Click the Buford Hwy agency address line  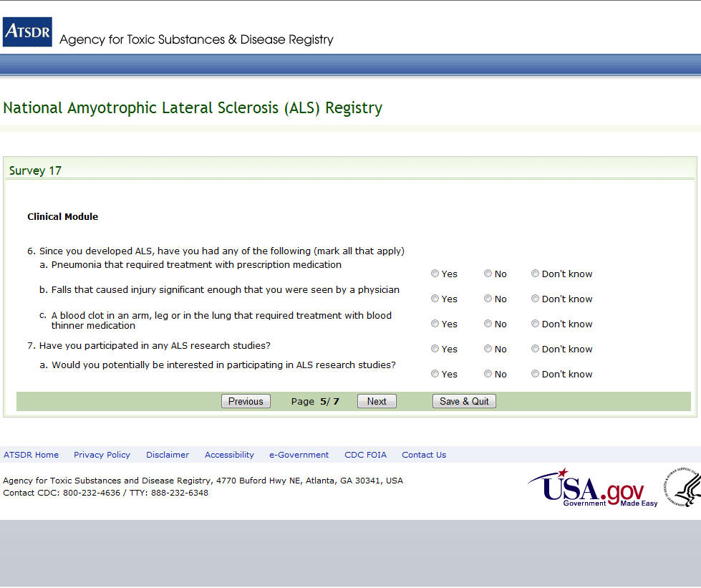[x=203, y=481]
